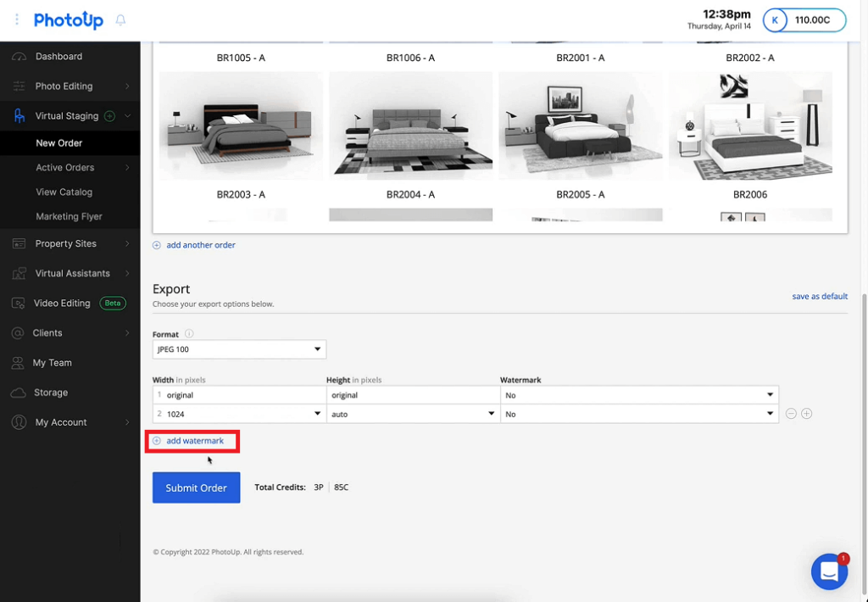Screen dimensions: 868x602
Task: Open the Storage sidebar item
Action: [51, 393]
